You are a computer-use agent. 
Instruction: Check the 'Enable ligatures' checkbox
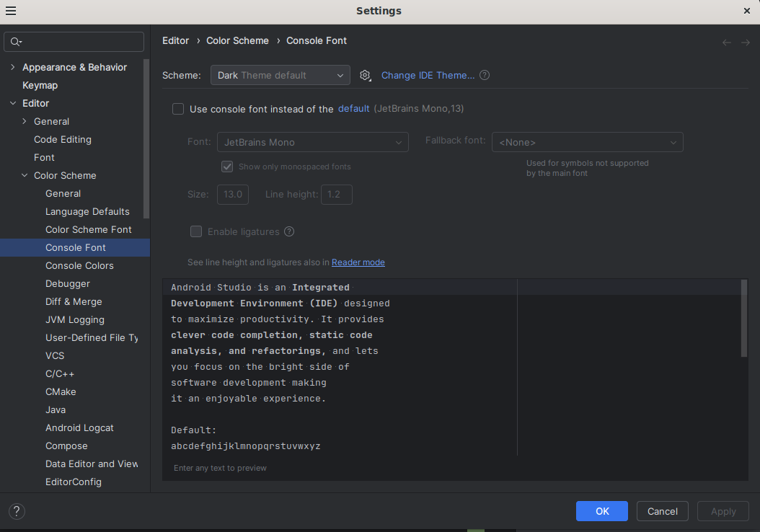click(x=196, y=231)
